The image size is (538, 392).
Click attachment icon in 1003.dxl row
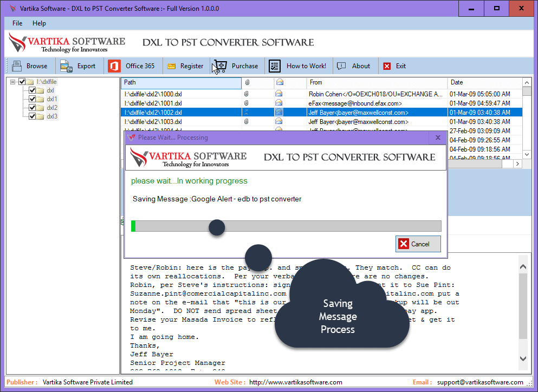click(247, 121)
